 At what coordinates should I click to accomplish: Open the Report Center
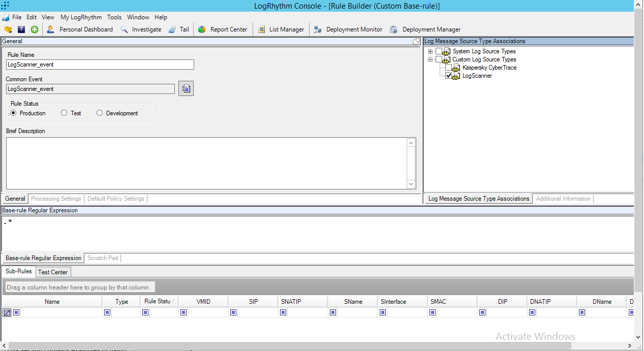[x=223, y=29]
